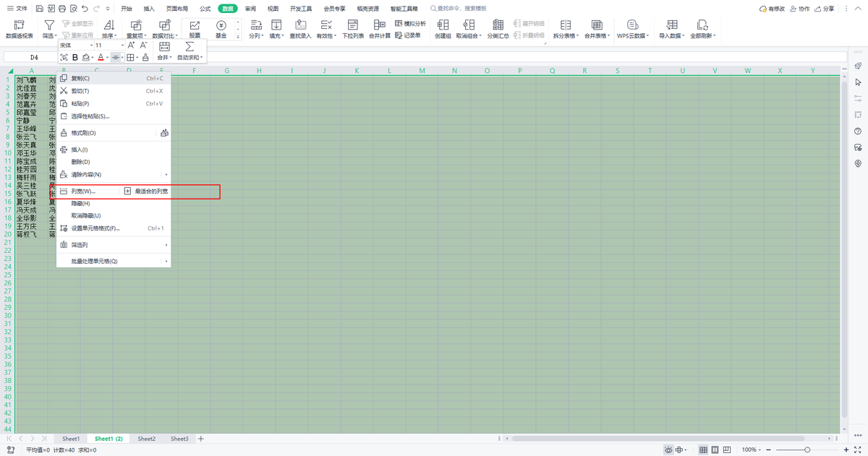Click 取消组合 ungroup icon
Viewport: 868px width, 456px height.
[469, 26]
